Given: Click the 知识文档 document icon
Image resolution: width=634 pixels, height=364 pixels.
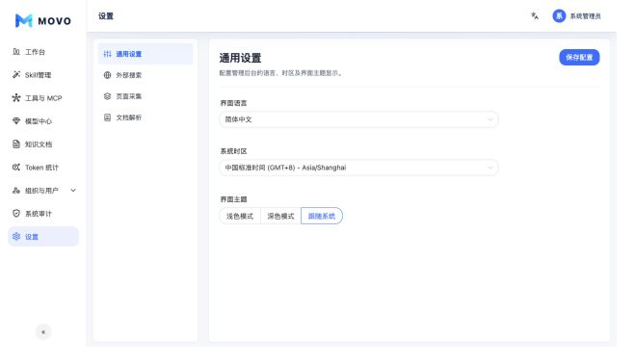Looking at the screenshot, I should (x=16, y=144).
